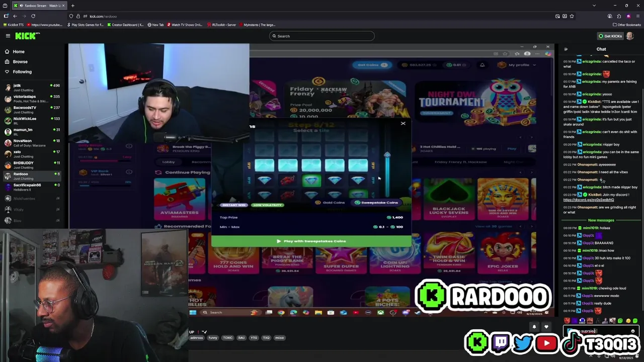
Task: Click the music stream tag
Action: (280, 338)
